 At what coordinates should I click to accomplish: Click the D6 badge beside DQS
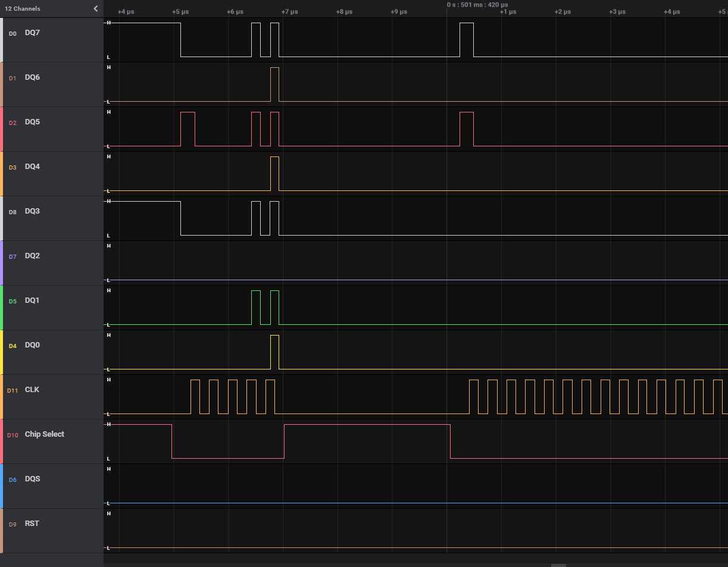coord(11,480)
